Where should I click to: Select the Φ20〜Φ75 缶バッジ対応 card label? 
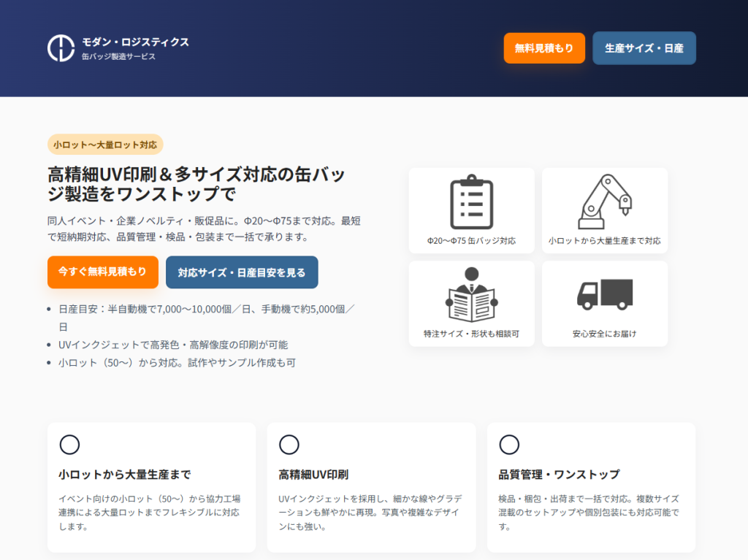click(471, 240)
